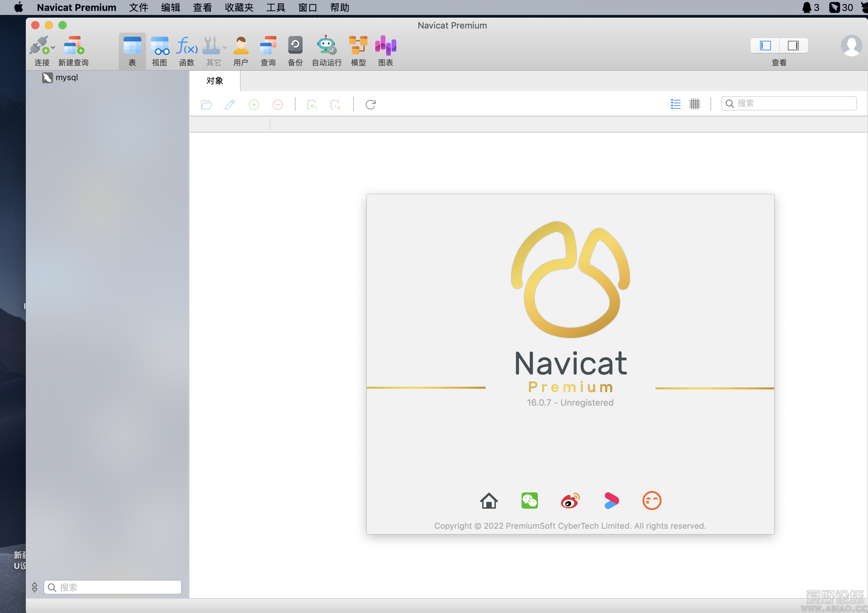Click the Design Table pencil icon
The image size is (868, 613).
pos(230,104)
